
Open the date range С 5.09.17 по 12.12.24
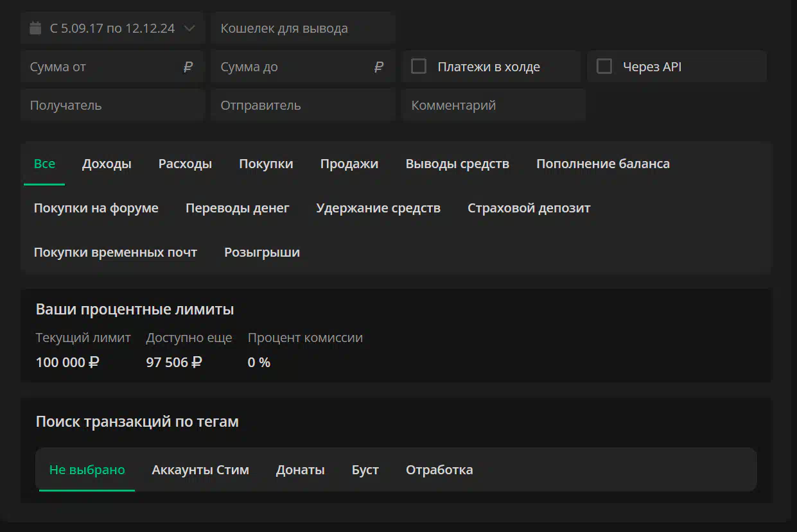click(113, 28)
